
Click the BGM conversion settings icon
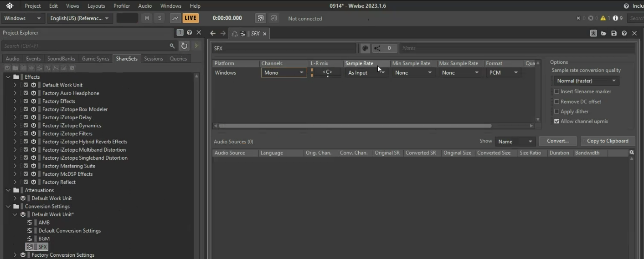pos(30,239)
